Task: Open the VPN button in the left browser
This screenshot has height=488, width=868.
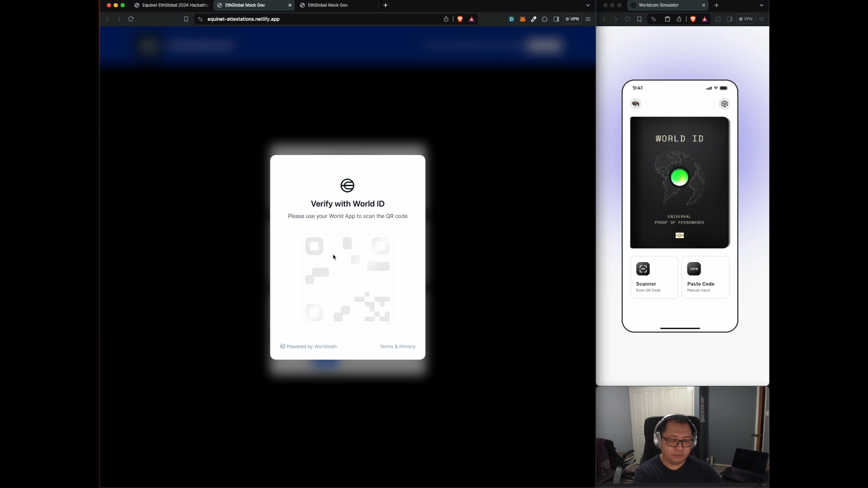Action: [x=572, y=19]
